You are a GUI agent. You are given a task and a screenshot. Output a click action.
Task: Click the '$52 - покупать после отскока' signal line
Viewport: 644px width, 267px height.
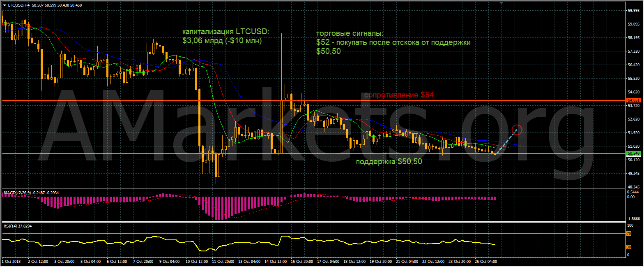[x=393, y=42]
